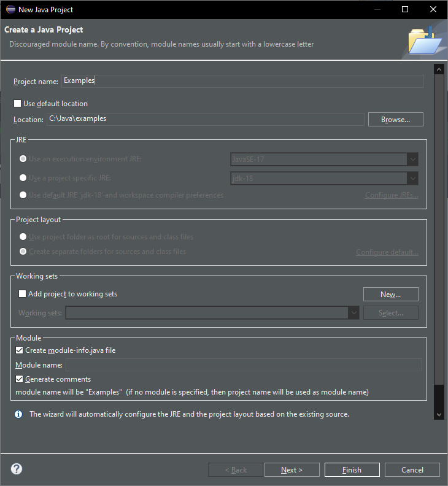448x486 pixels.
Task: Click inside the Project name field
Action: click(242, 81)
